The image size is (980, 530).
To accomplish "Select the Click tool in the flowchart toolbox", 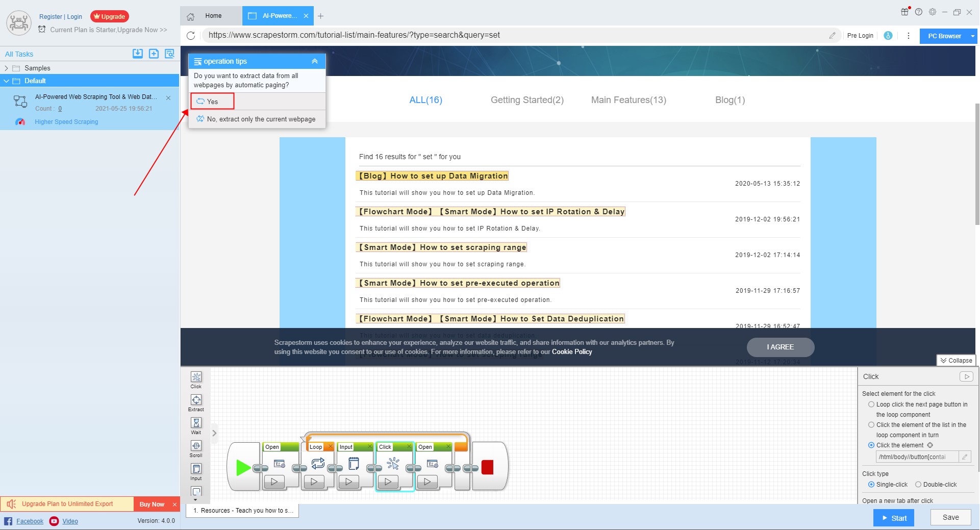I will [196, 380].
